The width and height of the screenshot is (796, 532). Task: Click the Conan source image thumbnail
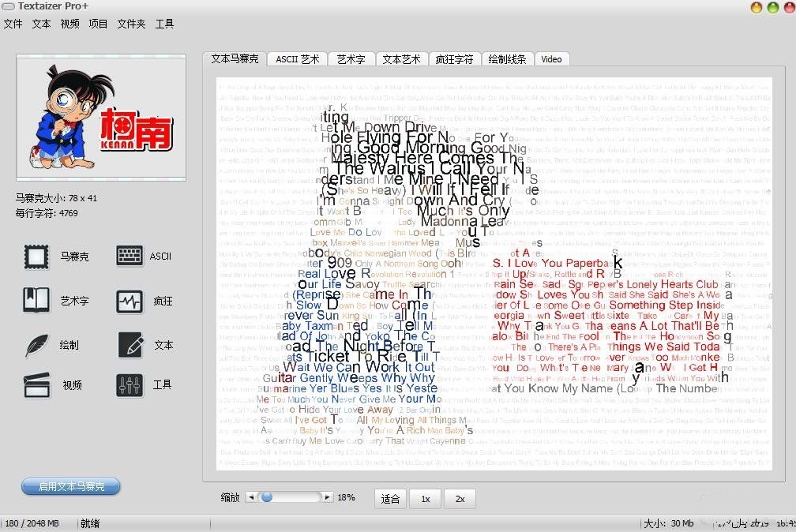[101, 118]
